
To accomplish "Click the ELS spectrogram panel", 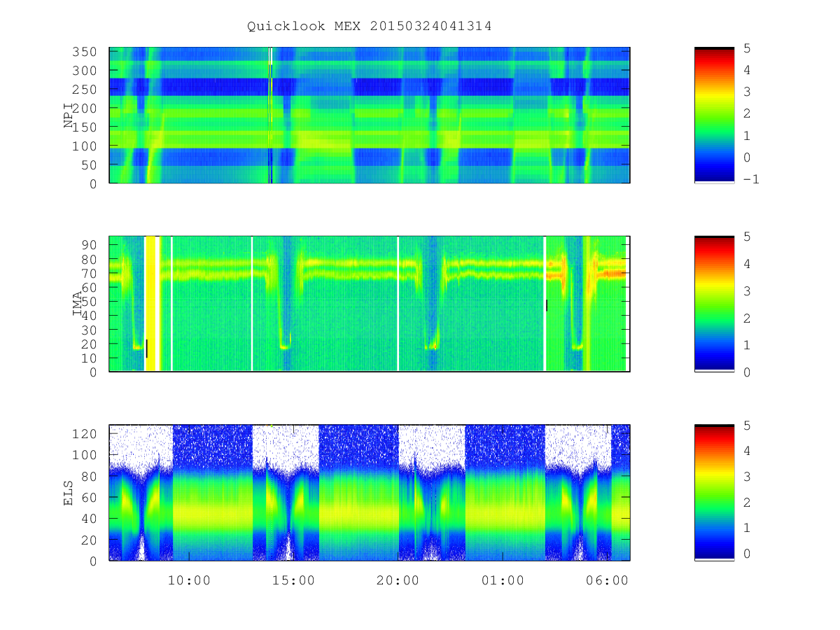I will [x=370, y=492].
